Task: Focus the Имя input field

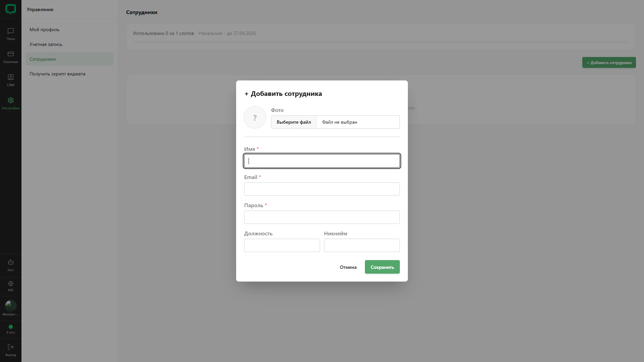Action: [322, 161]
